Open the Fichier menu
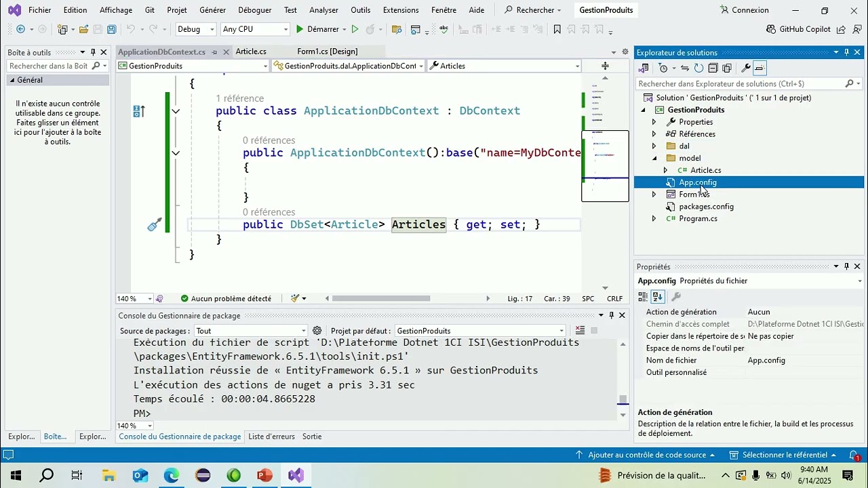 [39, 10]
